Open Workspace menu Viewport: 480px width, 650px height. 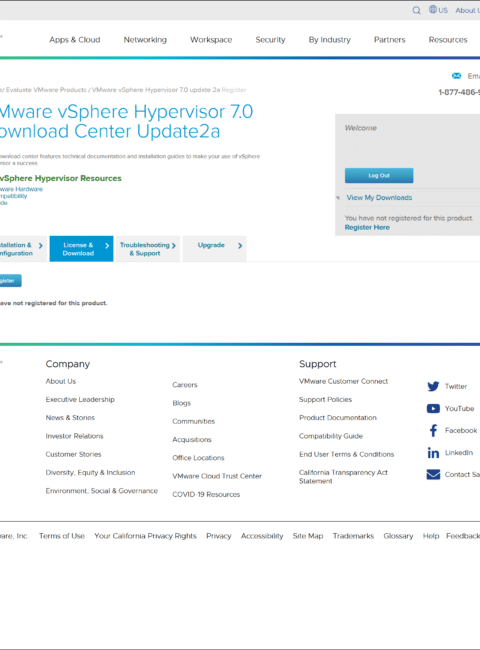(211, 40)
